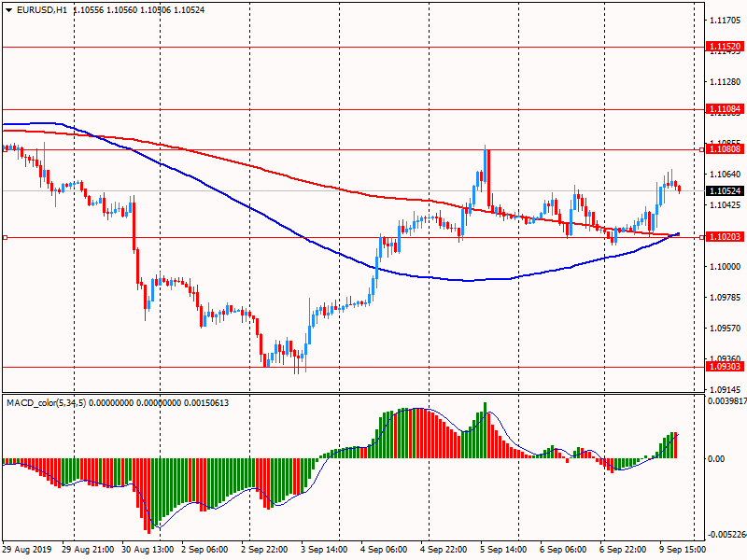Select the 1.09303 red price label
The width and height of the screenshot is (747, 560).
click(x=725, y=366)
